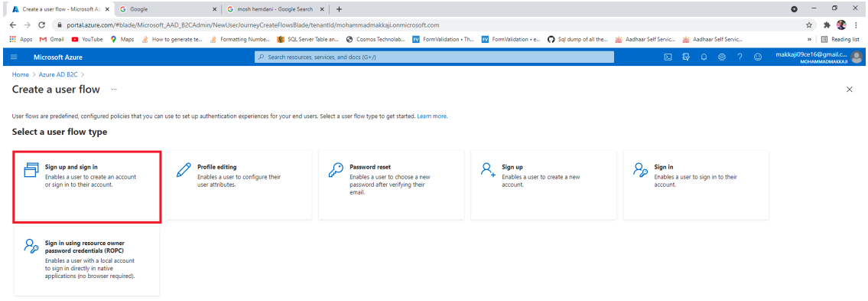The width and height of the screenshot is (868, 301).
Task: Open the SQL Server Table bookmark
Action: 307,39
